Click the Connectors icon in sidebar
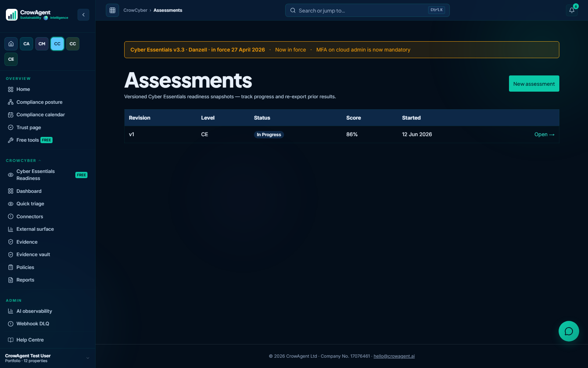Viewport: 588px width, 368px height. coord(11,216)
